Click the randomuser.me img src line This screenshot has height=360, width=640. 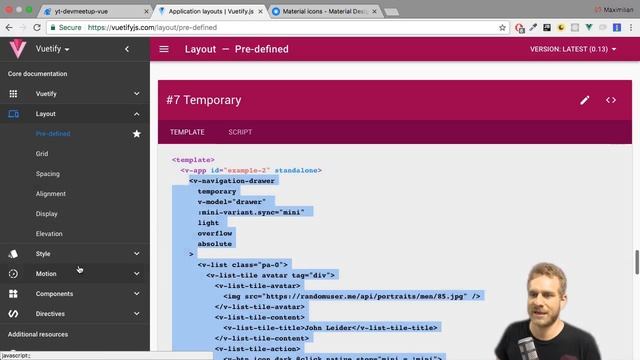(x=352, y=296)
